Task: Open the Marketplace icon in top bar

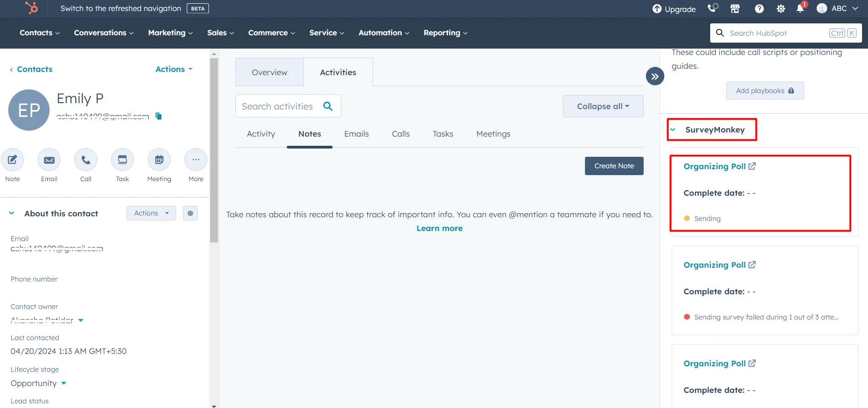Action: [x=735, y=8]
